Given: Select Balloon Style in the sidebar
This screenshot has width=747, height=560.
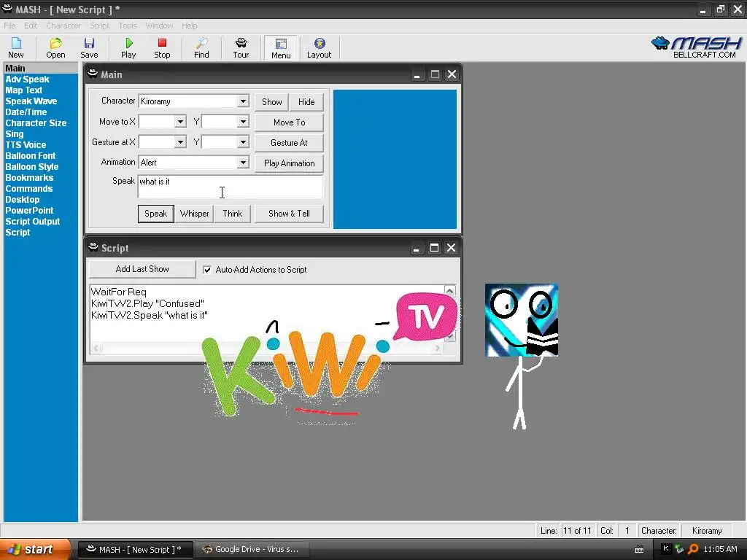Looking at the screenshot, I should pyautogui.click(x=32, y=167).
